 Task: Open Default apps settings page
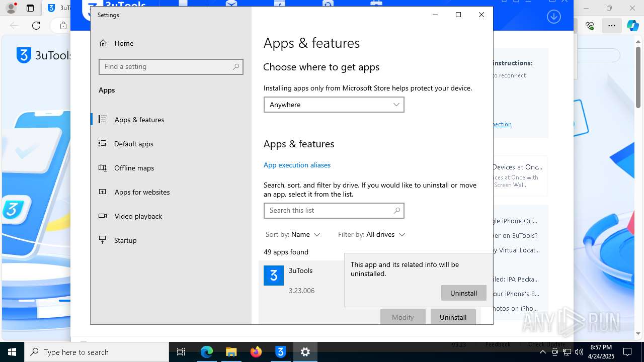pyautogui.click(x=171, y=144)
